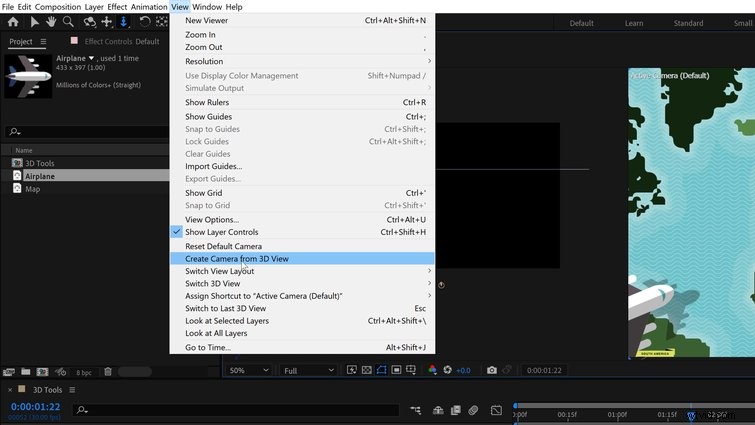Close the 3D Tools timeline tab
Viewport: 755px width, 425px height.
tap(10, 390)
